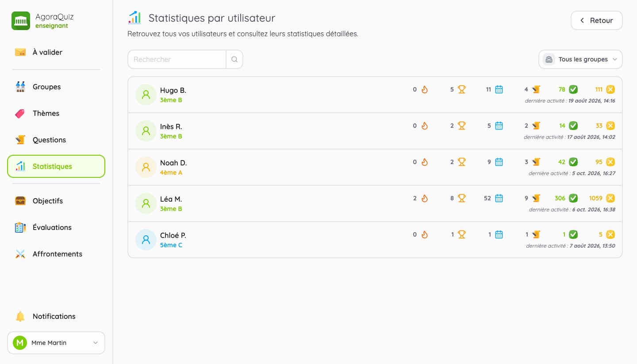Click the Retour button
The image size is (637, 364).
(x=596, y=20)
